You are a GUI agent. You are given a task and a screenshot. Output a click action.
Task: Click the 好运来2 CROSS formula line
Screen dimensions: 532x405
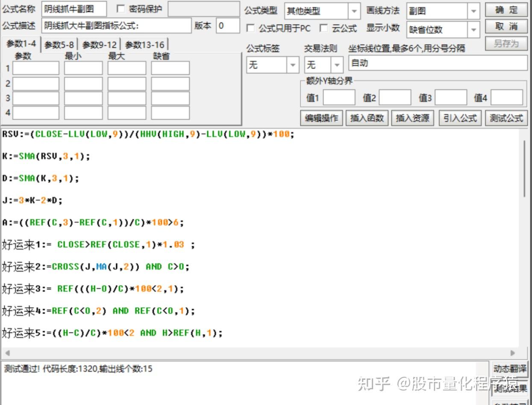[95, 267]
